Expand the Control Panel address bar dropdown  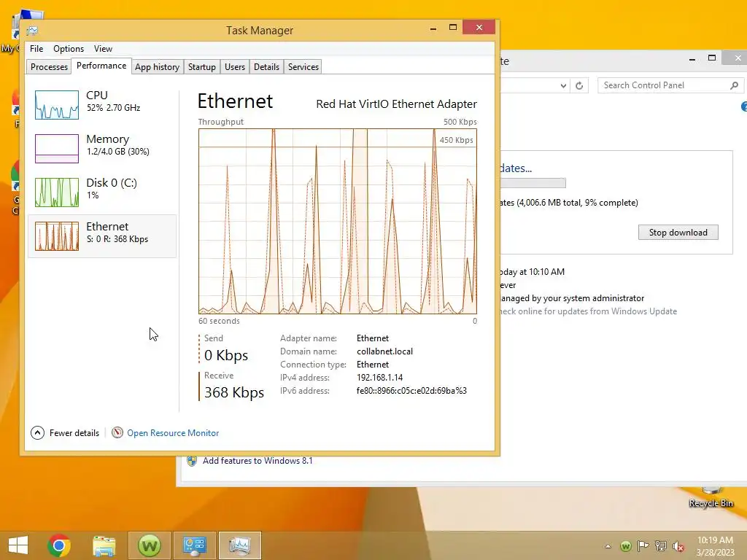(563, 86)
